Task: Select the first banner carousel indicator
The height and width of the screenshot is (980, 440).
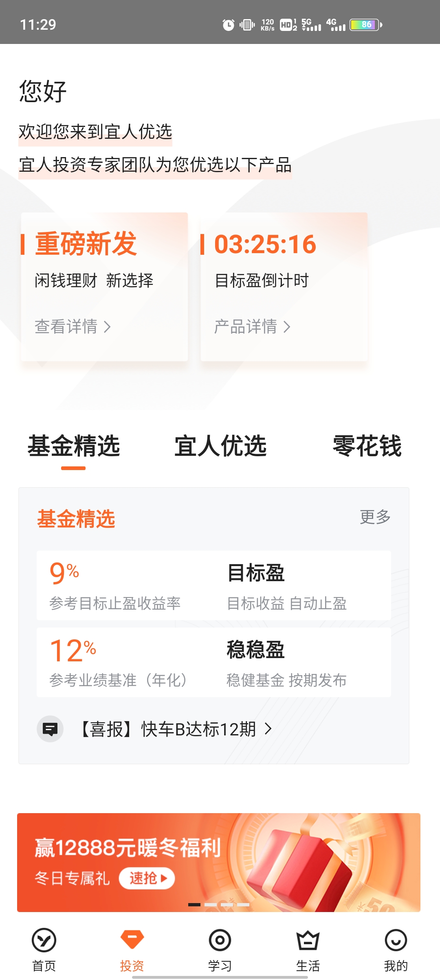Action: pos(194,905)
